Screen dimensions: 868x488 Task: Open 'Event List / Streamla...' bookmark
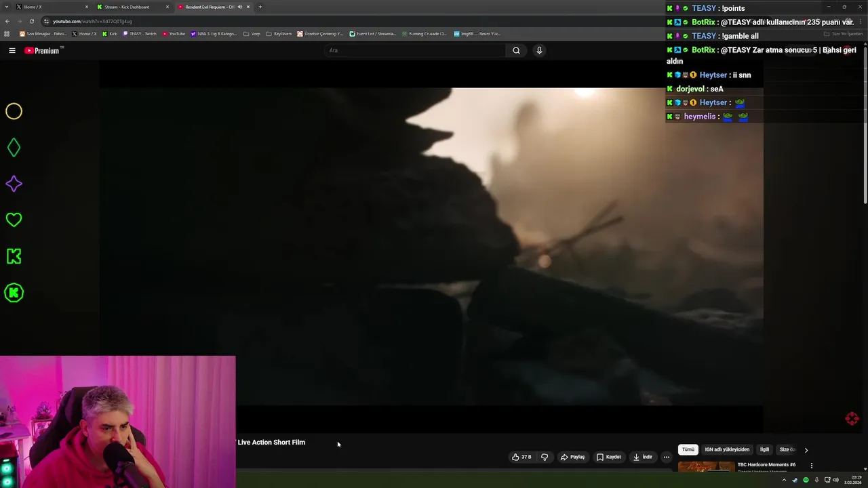tap(373, 34)
